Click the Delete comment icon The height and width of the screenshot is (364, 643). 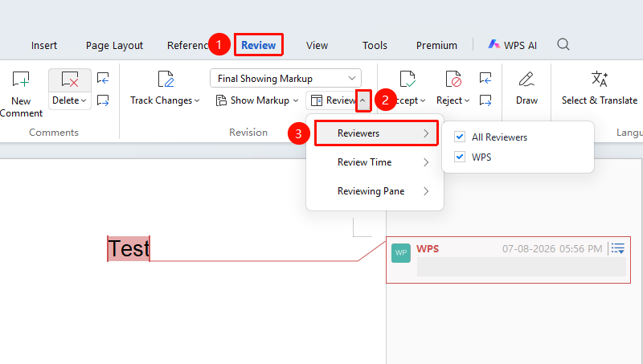(70, 79)
